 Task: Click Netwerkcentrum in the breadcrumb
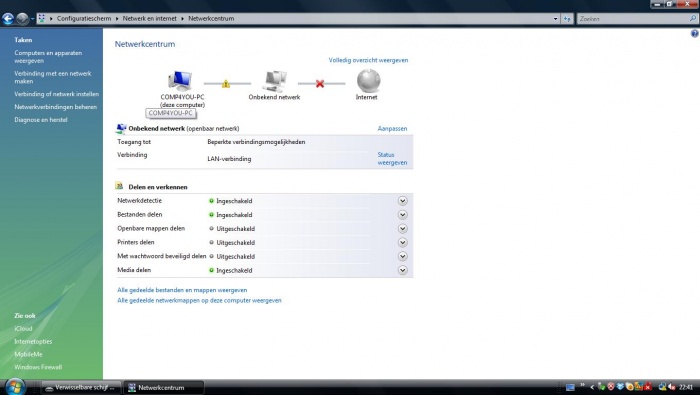(211, 18)
